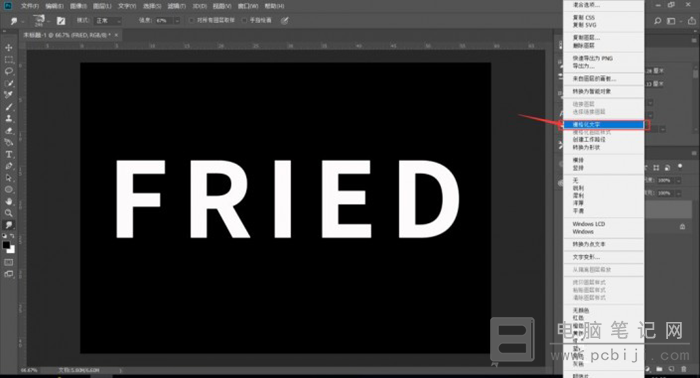Click the foreground color swatch
The image size is (700, 378).
click(x=6, y=245)
